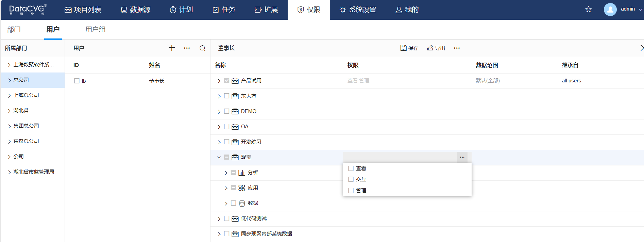Click the add user plus icon
644x242 pixels.
172,48
